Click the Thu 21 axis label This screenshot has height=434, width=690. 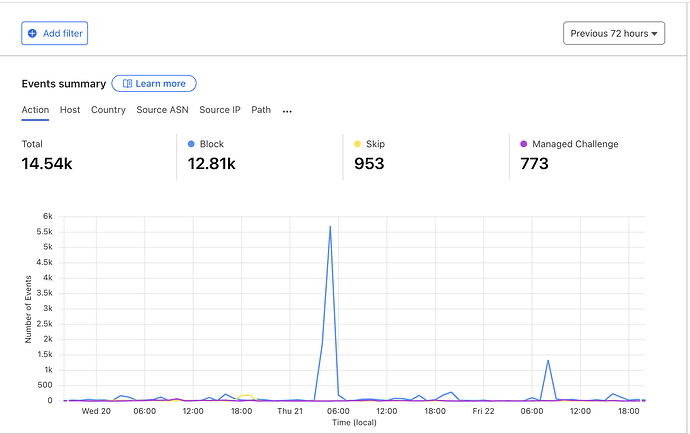[290, 411]
